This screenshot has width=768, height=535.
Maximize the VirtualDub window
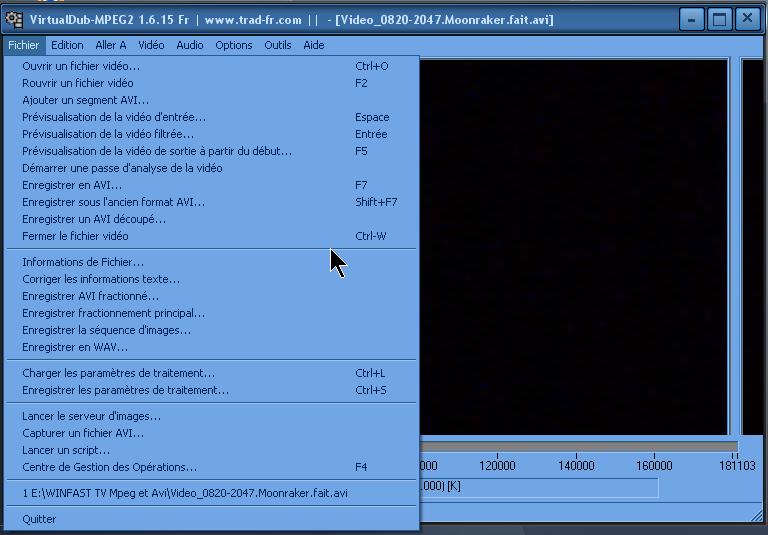719,19
